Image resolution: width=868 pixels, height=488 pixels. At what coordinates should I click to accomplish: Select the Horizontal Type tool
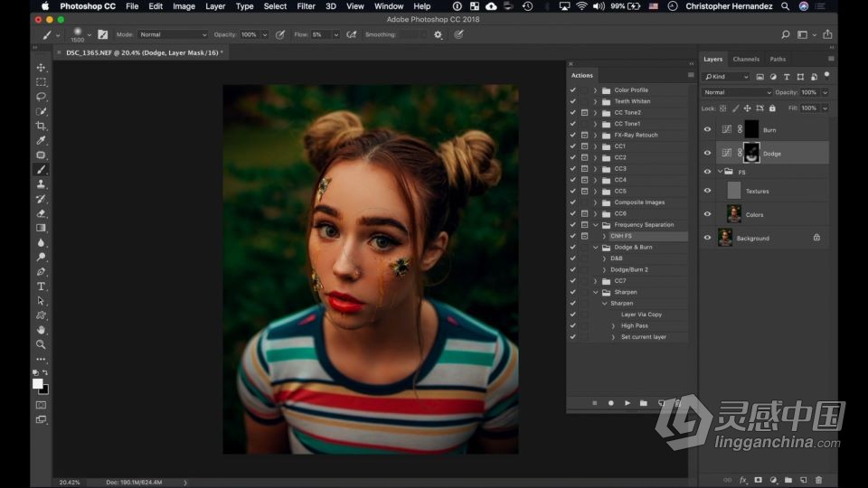coord(41,286)
